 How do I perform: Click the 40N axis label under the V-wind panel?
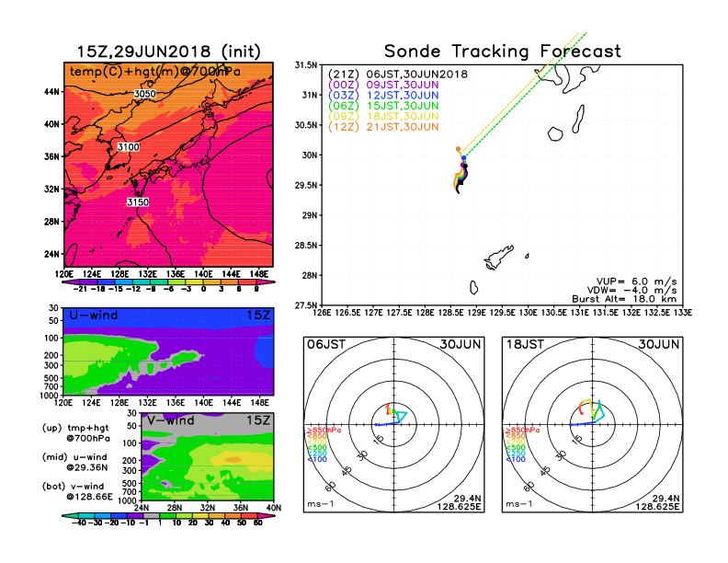click(x=274, y=508)
